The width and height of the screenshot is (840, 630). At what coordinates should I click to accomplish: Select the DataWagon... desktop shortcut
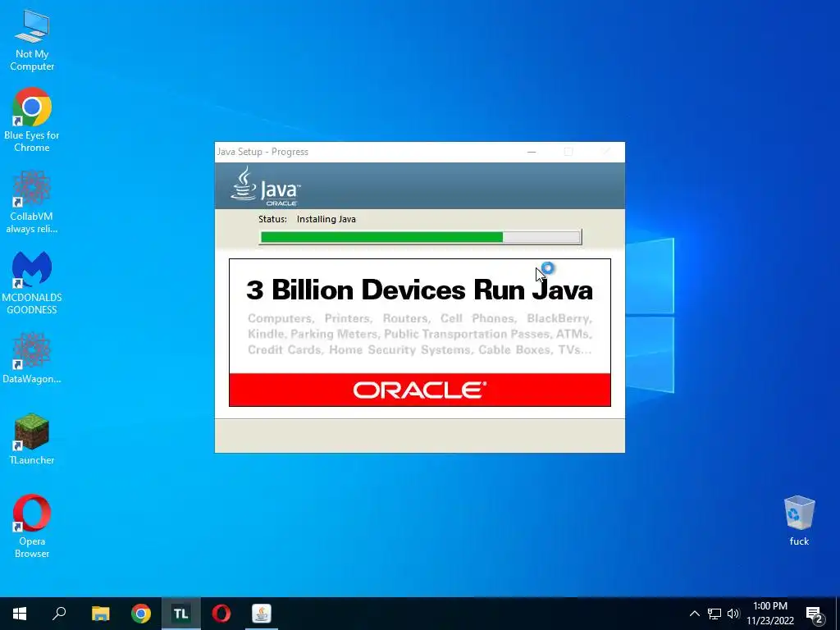coord(32,358)
